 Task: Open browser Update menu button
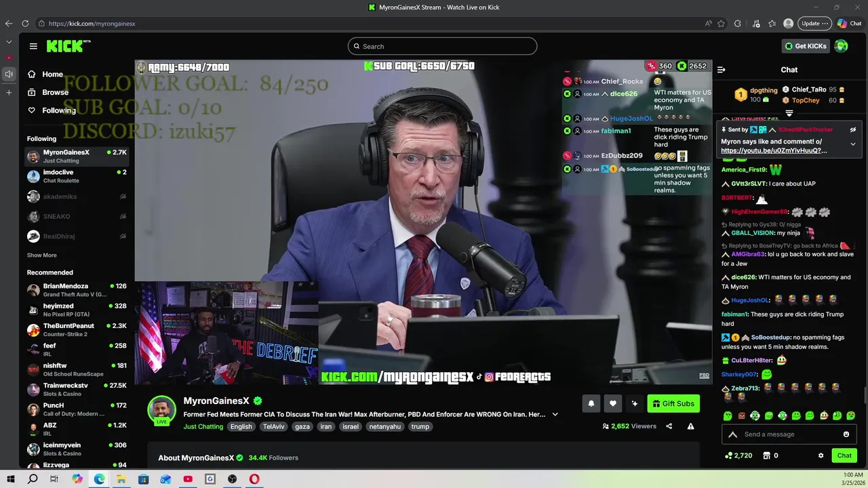(814, 23)
